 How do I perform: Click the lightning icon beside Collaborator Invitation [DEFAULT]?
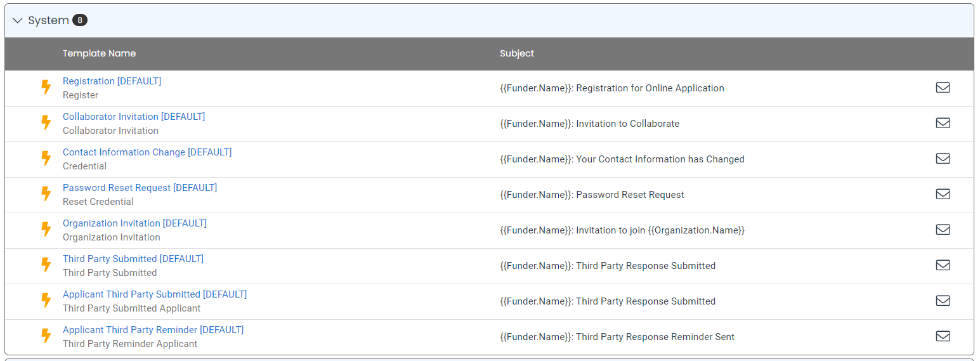[46, 123]
